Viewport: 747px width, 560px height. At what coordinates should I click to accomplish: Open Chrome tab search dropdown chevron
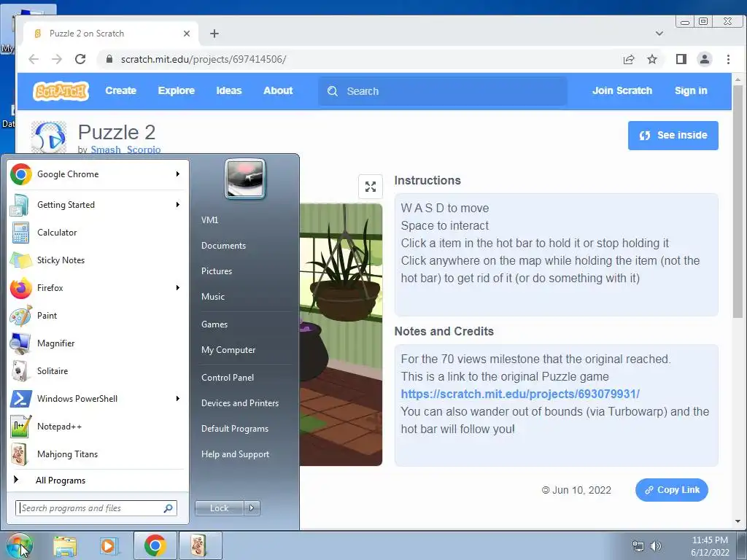pos(659,34)
